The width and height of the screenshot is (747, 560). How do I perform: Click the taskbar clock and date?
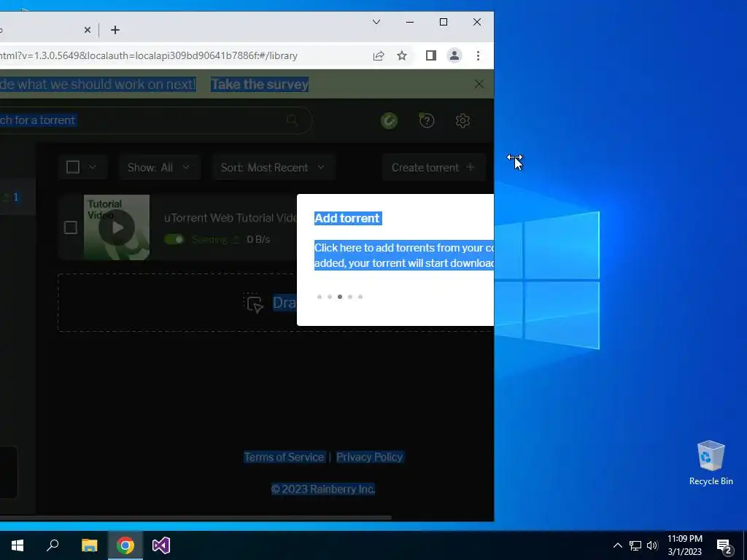tap(684, 545)
